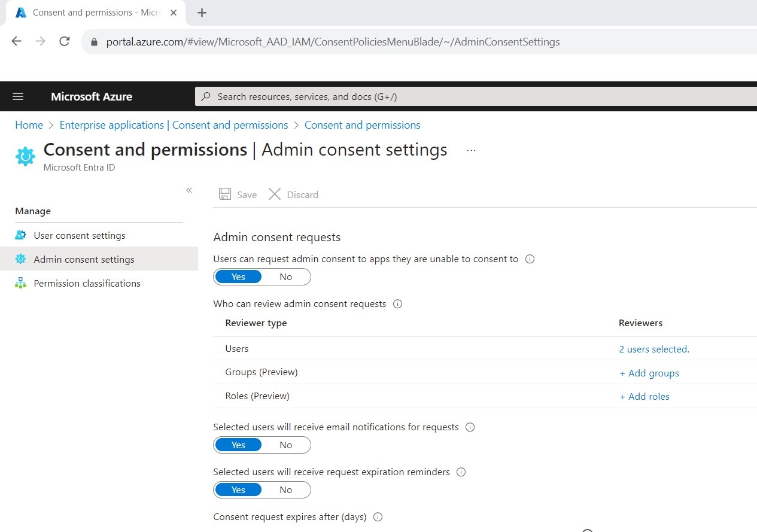
Task: Click the Reviewers column header
Action: (x=640, y=323)
